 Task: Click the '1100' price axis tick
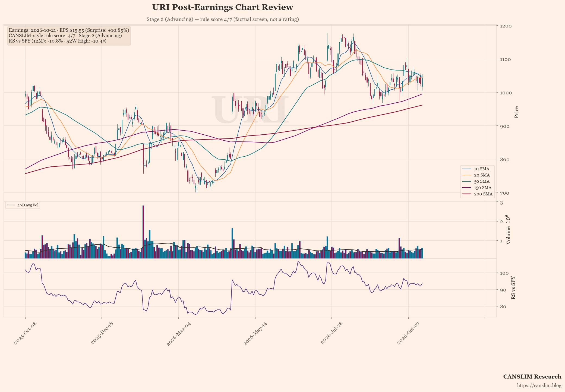[506, 59]
